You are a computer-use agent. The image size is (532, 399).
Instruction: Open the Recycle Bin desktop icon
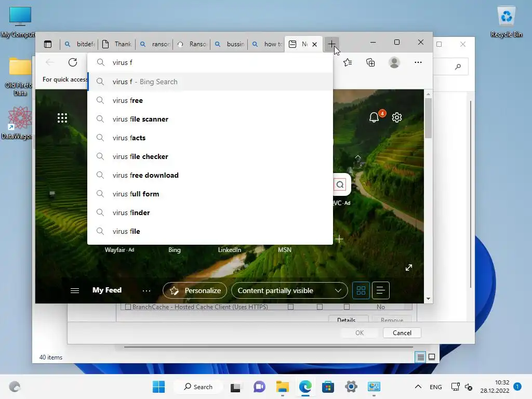coord(506,22)
